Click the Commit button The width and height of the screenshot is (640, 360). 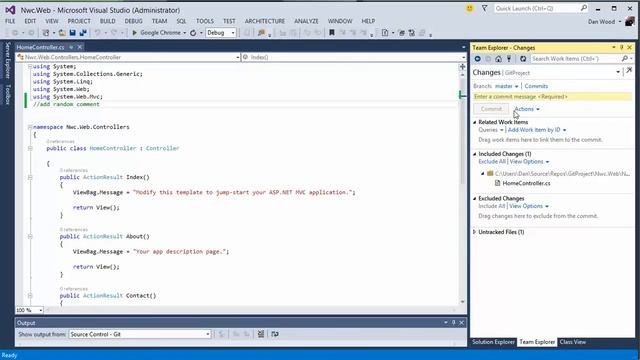[491, 109]
